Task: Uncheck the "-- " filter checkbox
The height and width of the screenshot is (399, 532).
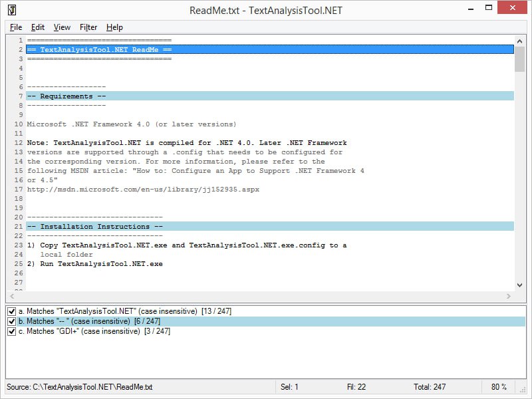Action: [11, 321]
